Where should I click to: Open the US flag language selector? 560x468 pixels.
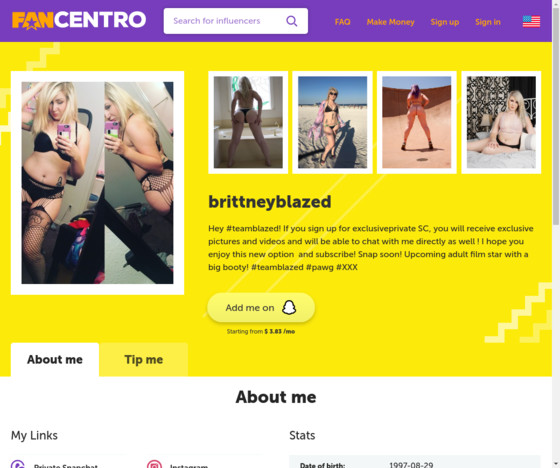click(531, 21)
